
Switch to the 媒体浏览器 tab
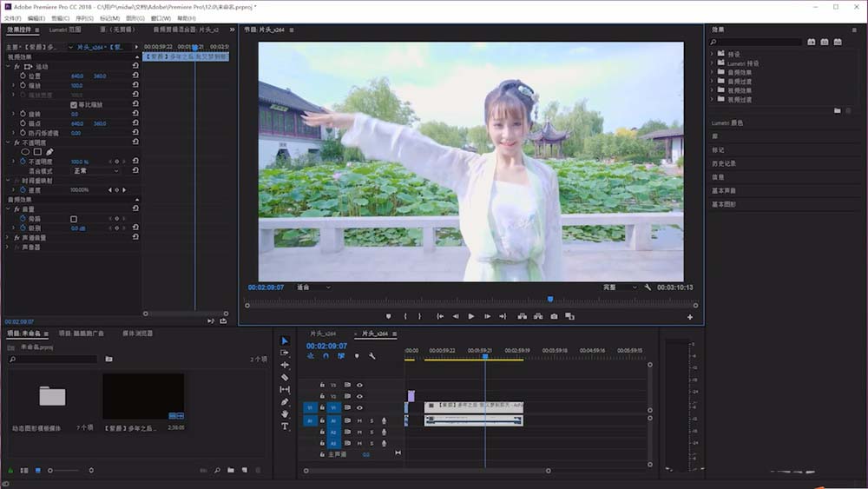point(137,334)
